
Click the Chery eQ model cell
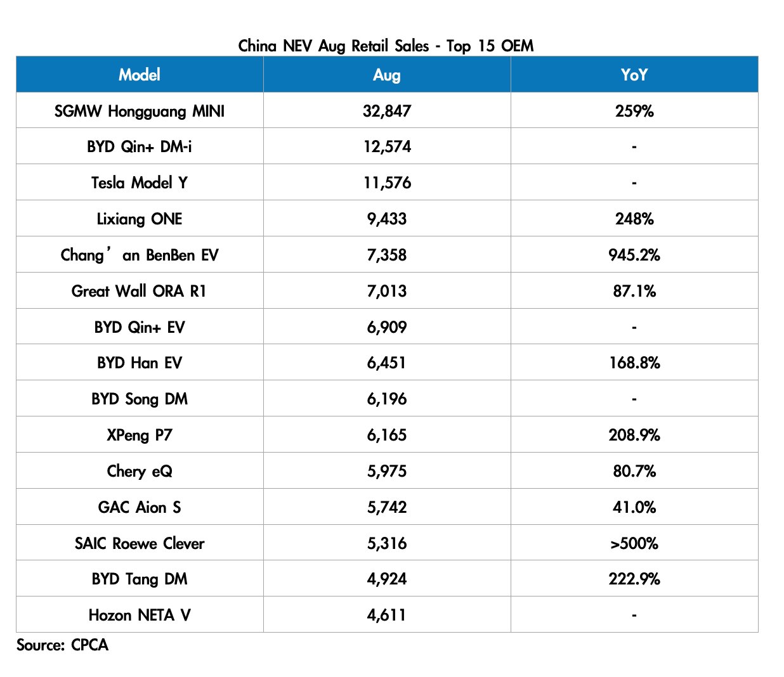[140, 471]
